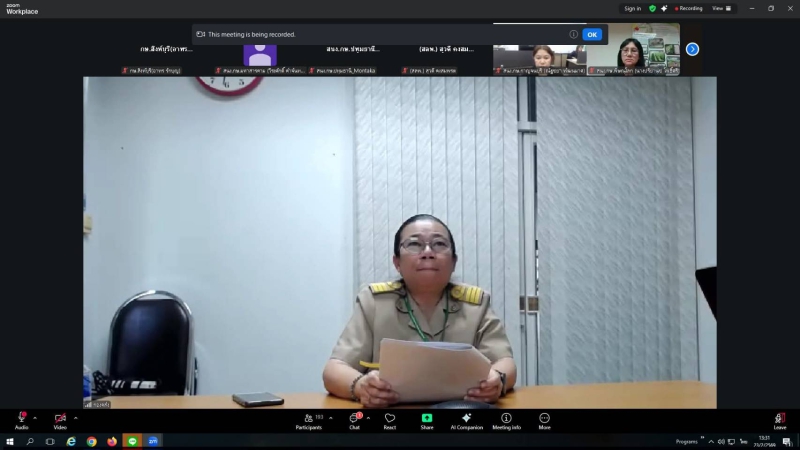Show Meeting info details

[x=506, y=419]
